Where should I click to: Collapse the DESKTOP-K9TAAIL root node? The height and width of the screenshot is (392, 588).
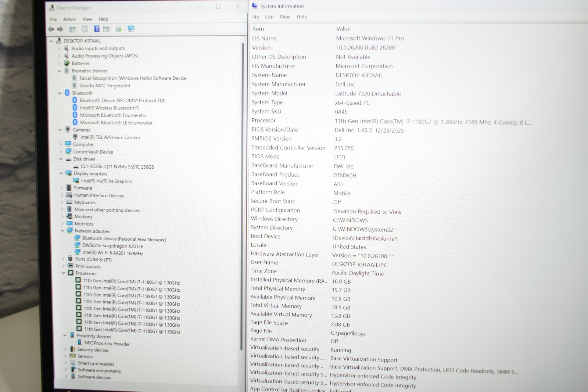[51, 41]
